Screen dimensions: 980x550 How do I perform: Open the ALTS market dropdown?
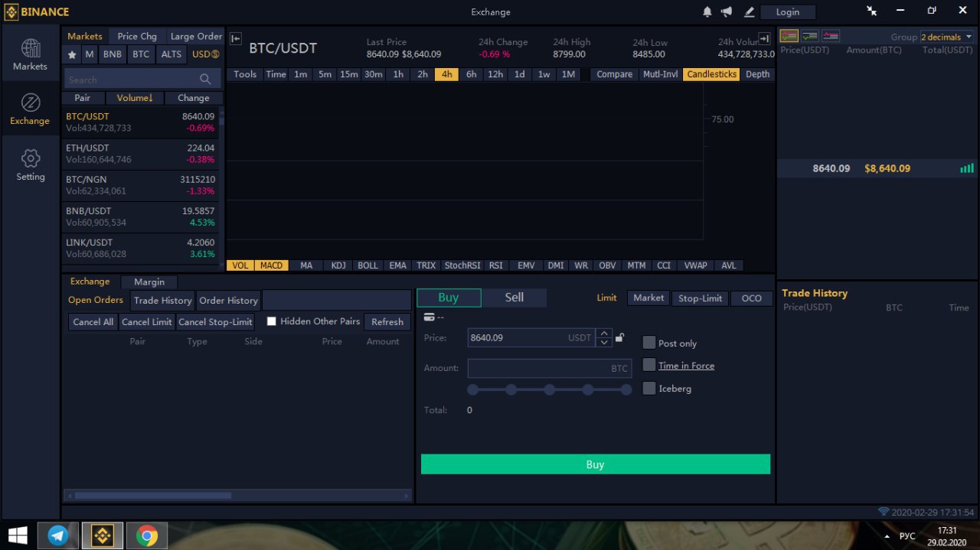point(171,54)
